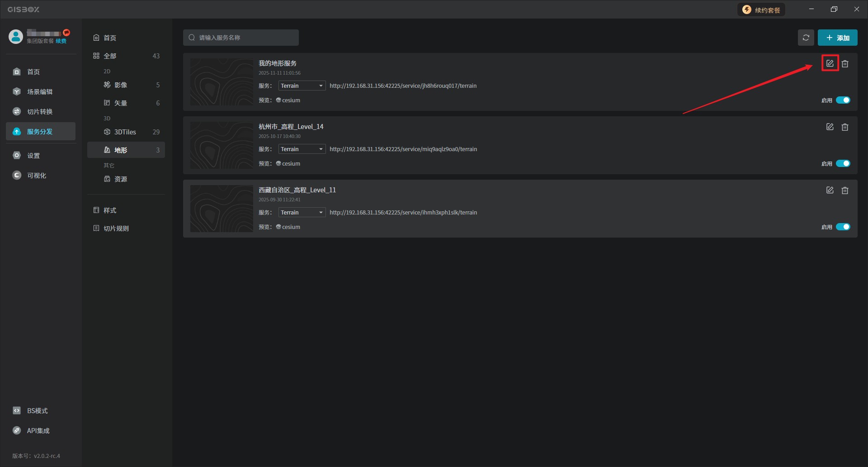Screen dimensions: 868x467
Task: Toggle off 杭州市_高程_Level_14 service
Action: pos(843,164)
